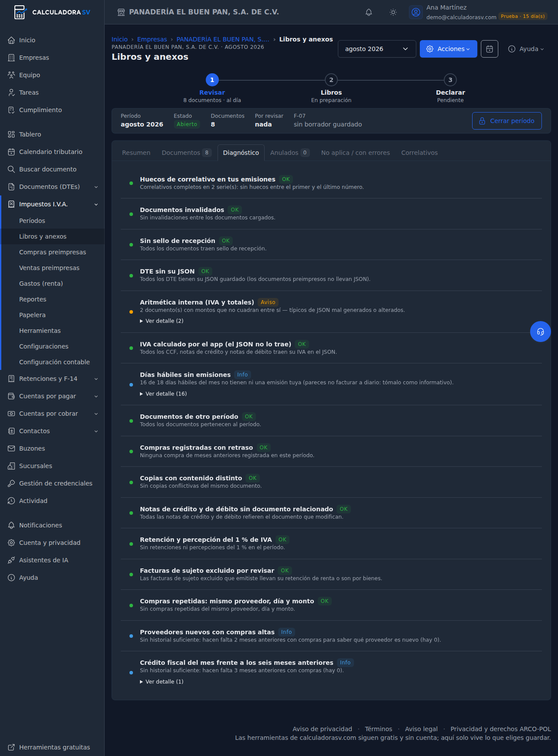
Task: Open the calendar icon button beside Acciones
Action: click(490, 49)
